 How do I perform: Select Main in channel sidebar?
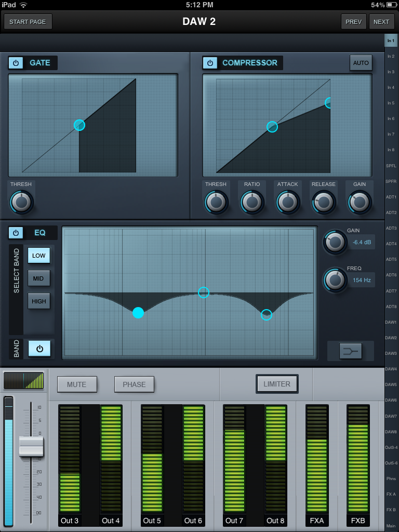coord(391,526)
